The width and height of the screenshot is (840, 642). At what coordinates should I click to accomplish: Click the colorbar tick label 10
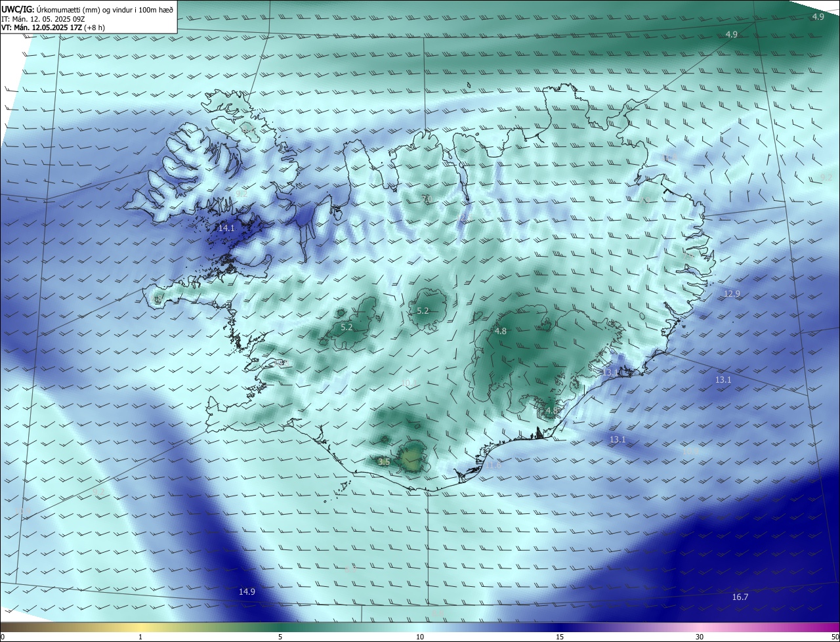coord(420,637)
